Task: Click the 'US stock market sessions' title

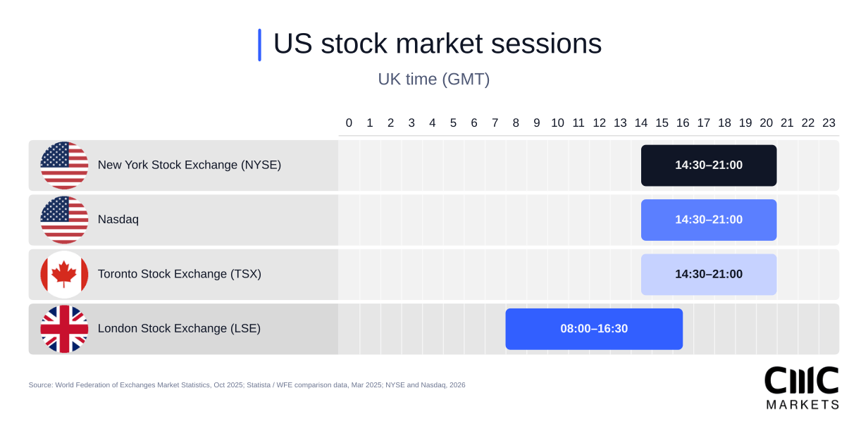Action: coord(438,44)
